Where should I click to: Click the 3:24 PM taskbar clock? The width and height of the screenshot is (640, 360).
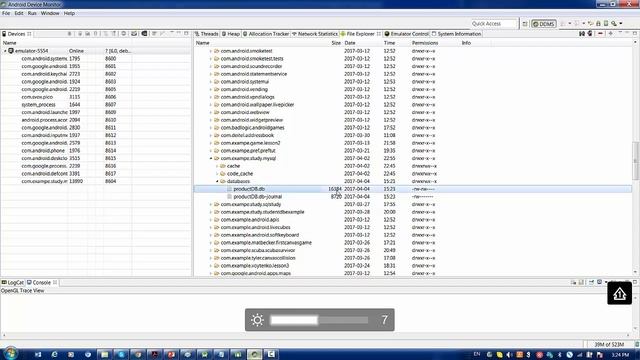tap(621, 355)
